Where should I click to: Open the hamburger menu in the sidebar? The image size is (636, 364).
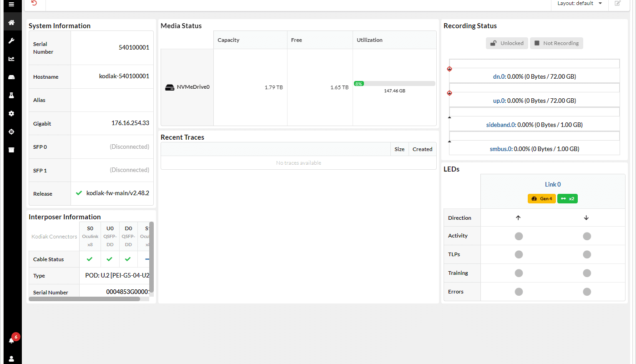[x=11, y=4]
